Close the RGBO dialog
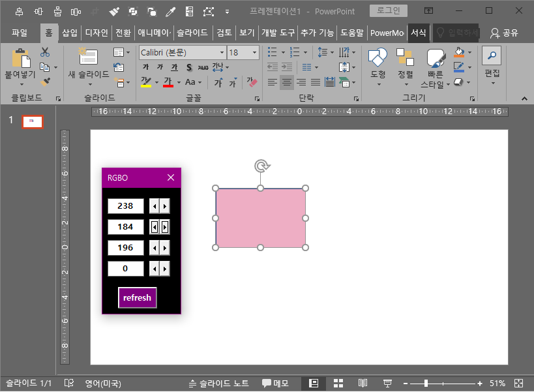Screen dimensions: 534x392 [x=171, y=177]
